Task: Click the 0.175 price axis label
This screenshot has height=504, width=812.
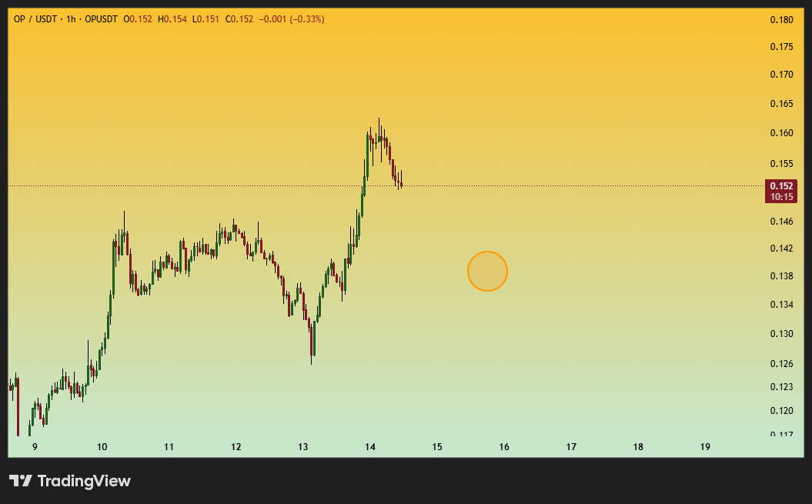Action: pos(781,47)
